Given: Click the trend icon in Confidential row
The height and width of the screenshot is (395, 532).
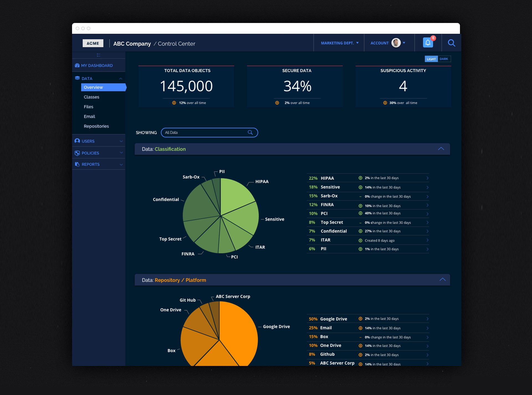Looking at the screenshot, I should (x=360, y=231).
